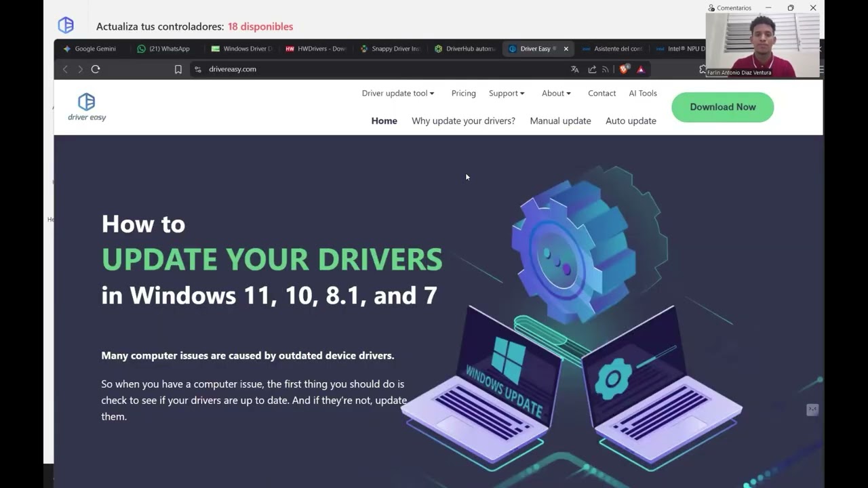This screenshot has height=488, width=868.
Task: Switch to the Snappy Driver Installer tab
Action: 391,49
